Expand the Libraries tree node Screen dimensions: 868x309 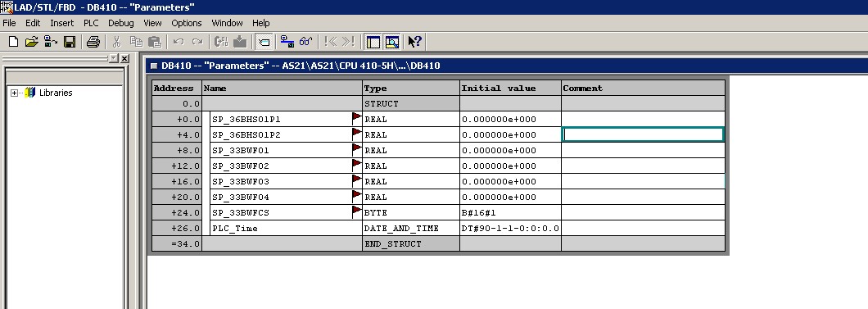click(15, 93)
